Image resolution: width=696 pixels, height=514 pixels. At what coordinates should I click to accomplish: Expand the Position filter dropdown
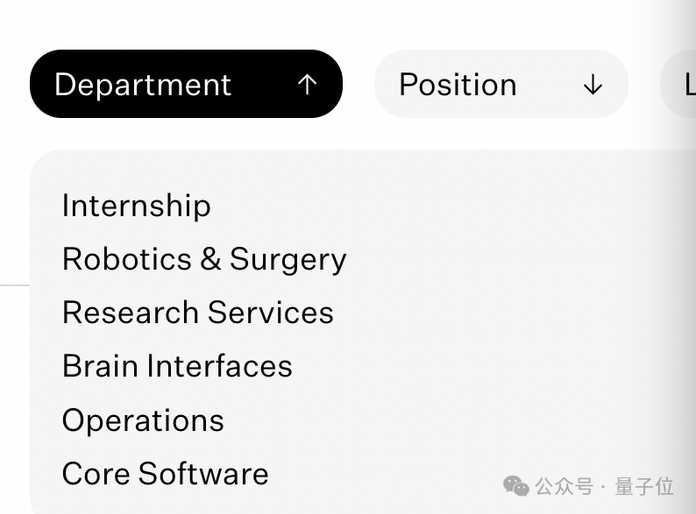click(x=501, y=84)
